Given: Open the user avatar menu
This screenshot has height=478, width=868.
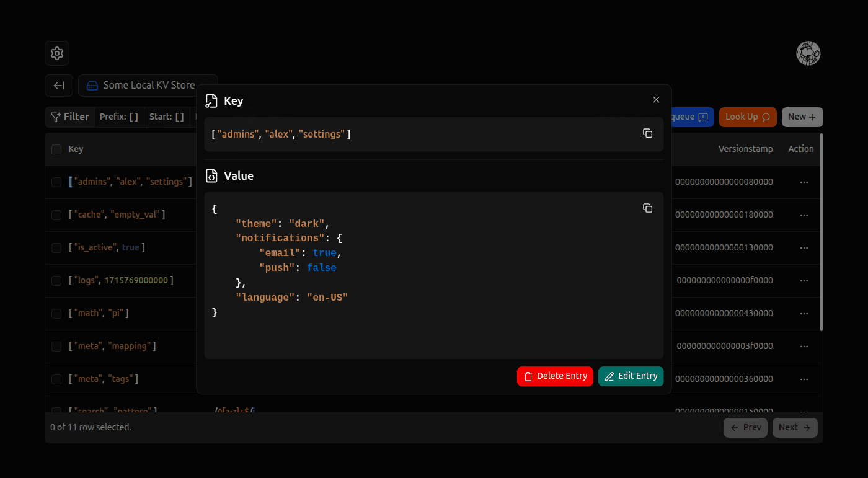Looking at the screenshot, I should pyautogui.click(x=808, y=53).
